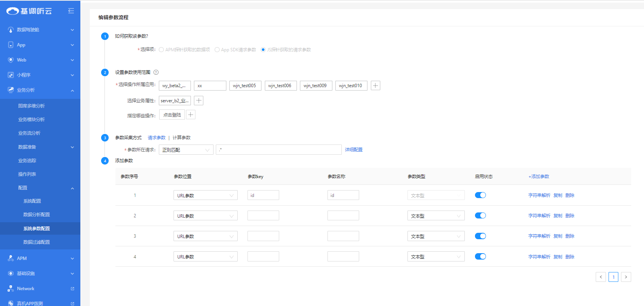
Task: Click 删除 in parameter row 3
Action: coord(570,236)
